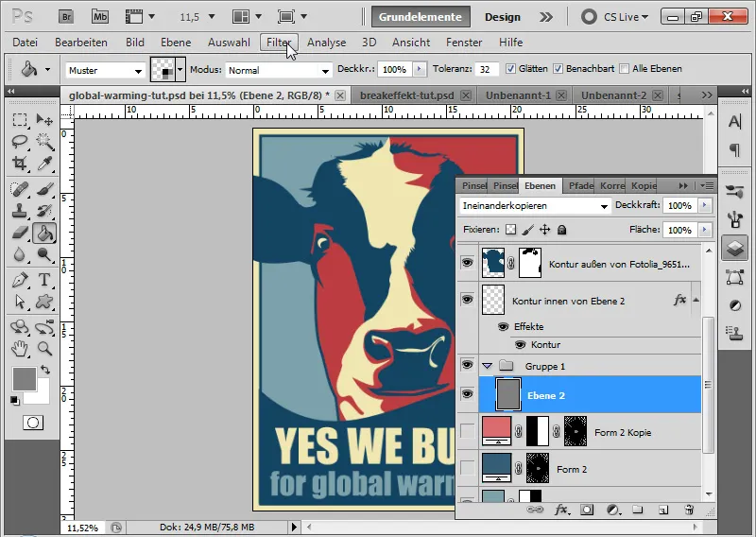The width and height of the screenshot is (756, 537).
Task: Open the Bearbeiten menu
Action: tap(81, 43)
